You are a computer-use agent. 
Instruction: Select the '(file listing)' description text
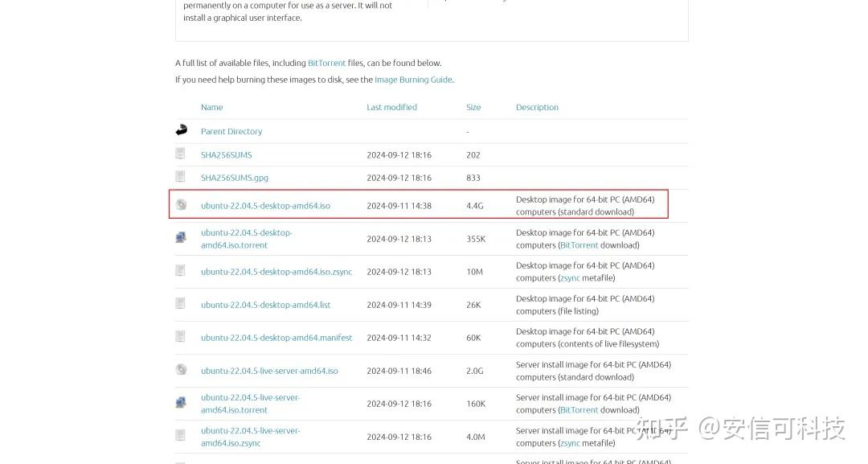[x=578, y=311]
